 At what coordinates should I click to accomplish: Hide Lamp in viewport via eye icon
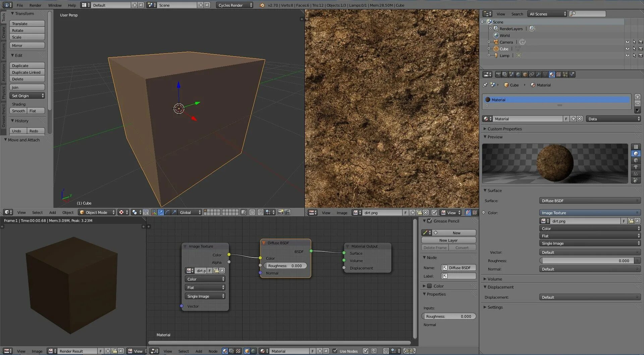pyautogui.click(x=627, y=56)
